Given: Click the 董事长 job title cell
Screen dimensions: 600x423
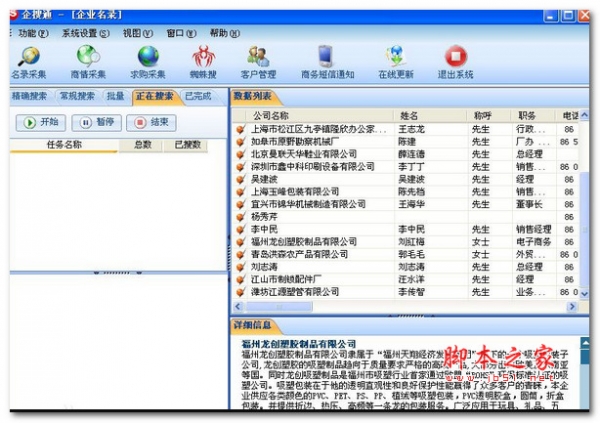Looking at the screenshot, I should point(529,204).
